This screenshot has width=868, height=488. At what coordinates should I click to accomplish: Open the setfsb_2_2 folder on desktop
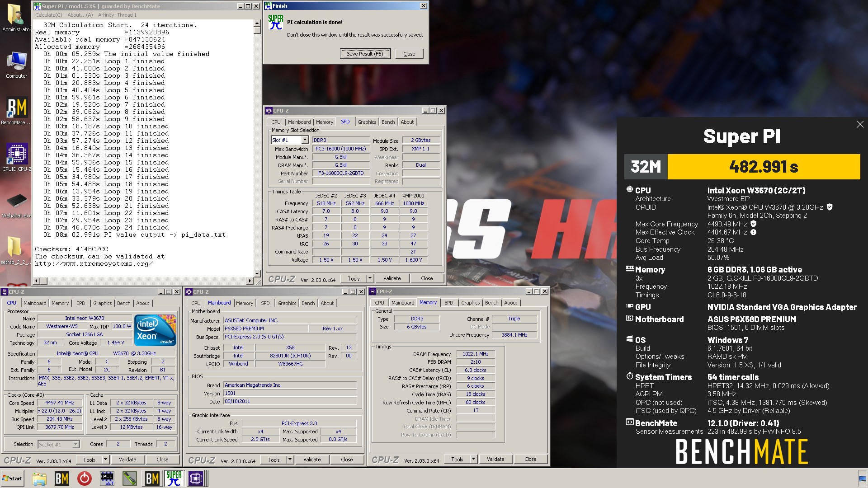(x=15, y=251)
